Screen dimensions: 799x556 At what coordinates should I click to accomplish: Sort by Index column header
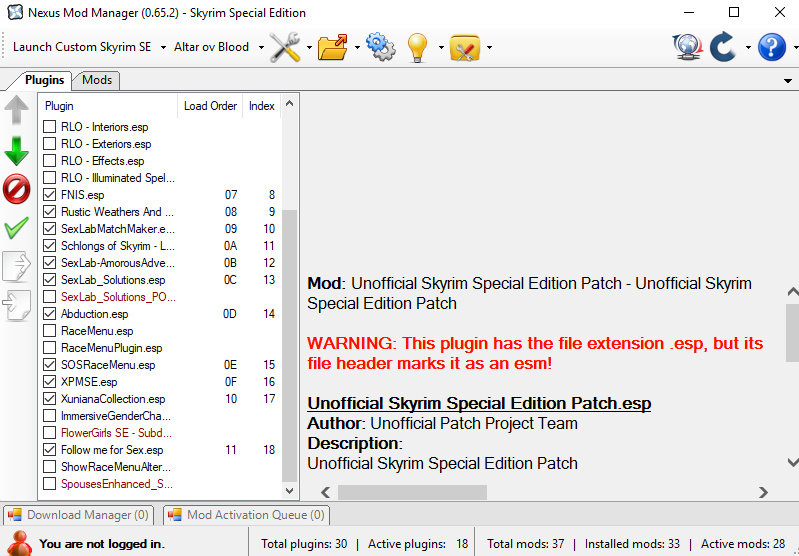(x=261, y=106)
